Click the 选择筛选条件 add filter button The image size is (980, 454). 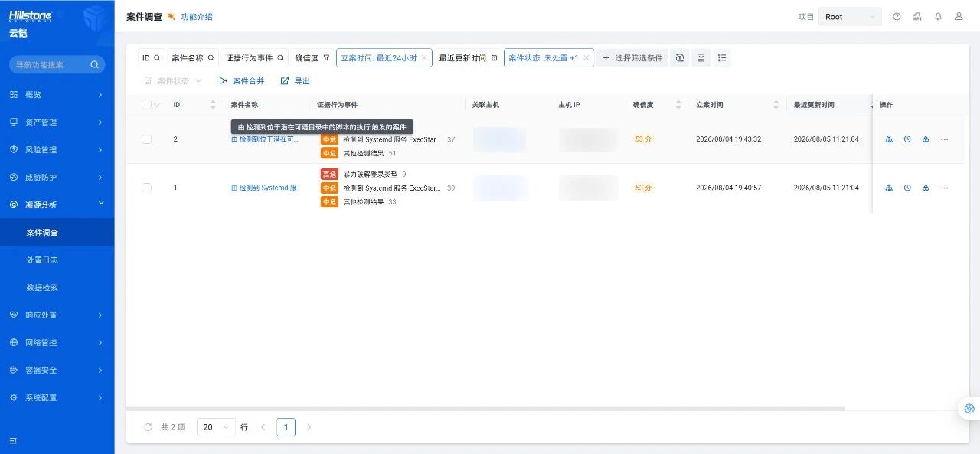(x=632, y=58)
